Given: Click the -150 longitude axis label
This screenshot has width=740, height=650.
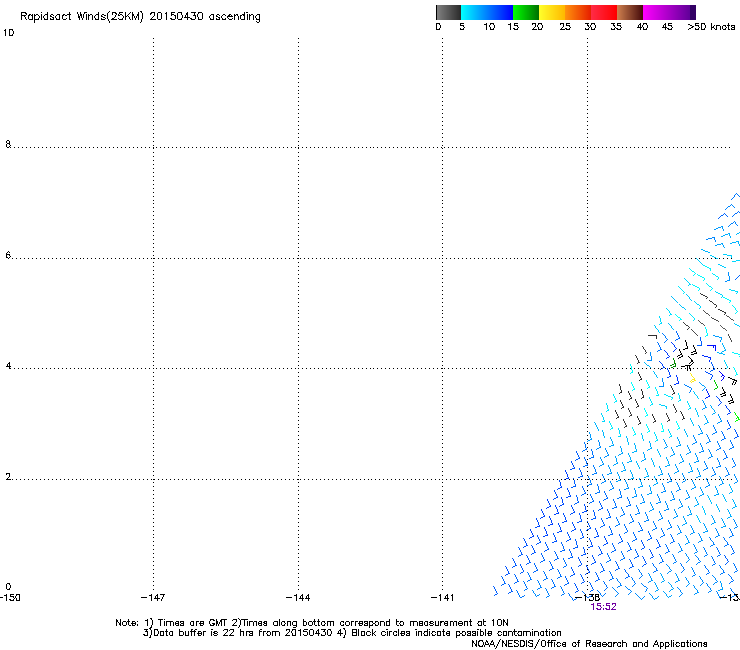Looking at the screenshot, I should click(x=10, y=598).
